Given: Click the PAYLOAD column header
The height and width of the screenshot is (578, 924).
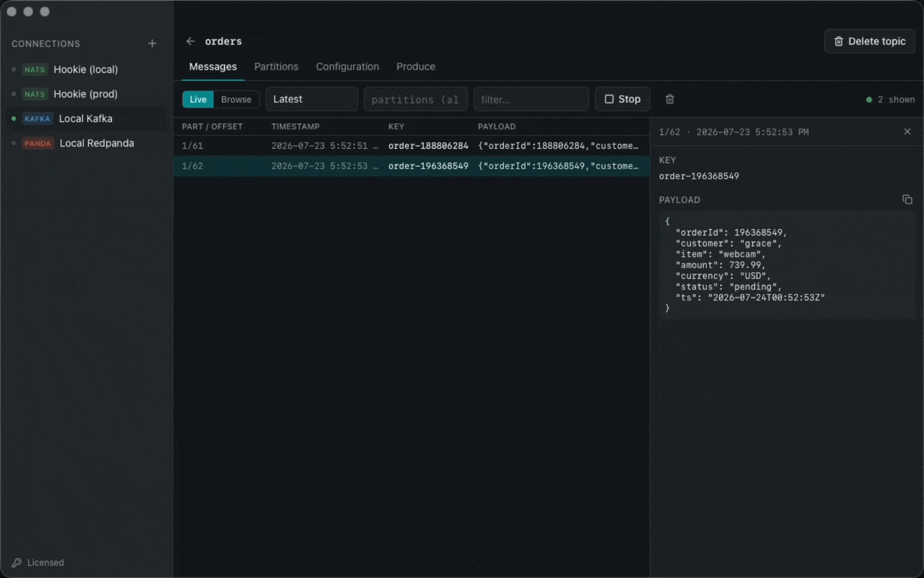Looking at the screenshot, I should 497,127.
